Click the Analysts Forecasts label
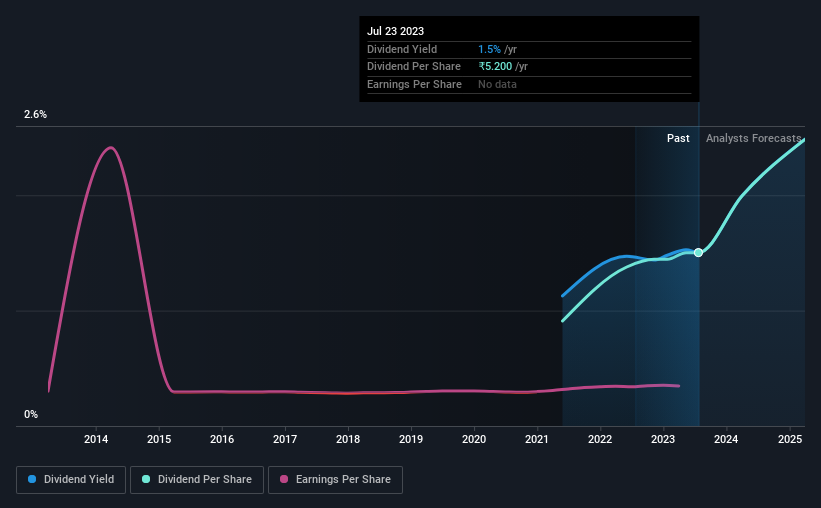821x508 pixels. [753, 138]
